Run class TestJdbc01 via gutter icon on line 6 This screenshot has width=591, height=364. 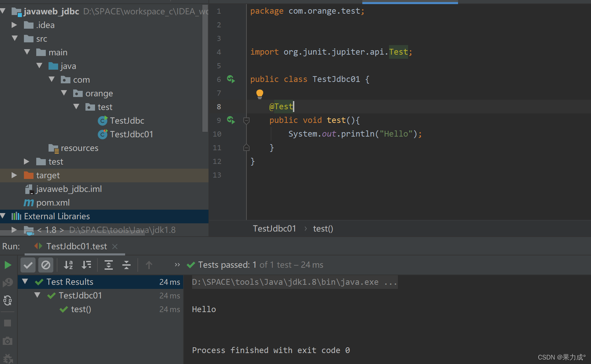pyautogui.click(x=231, y=79)
